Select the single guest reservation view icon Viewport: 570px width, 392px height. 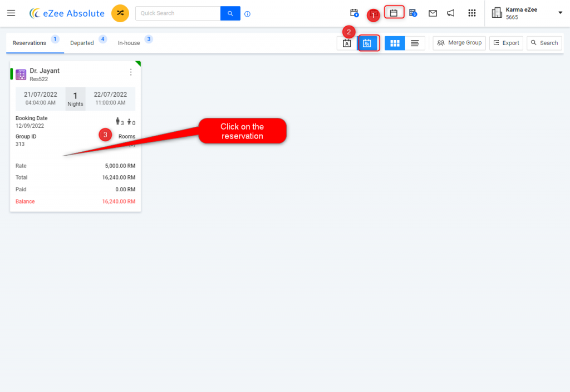click(x=347, y=43)
